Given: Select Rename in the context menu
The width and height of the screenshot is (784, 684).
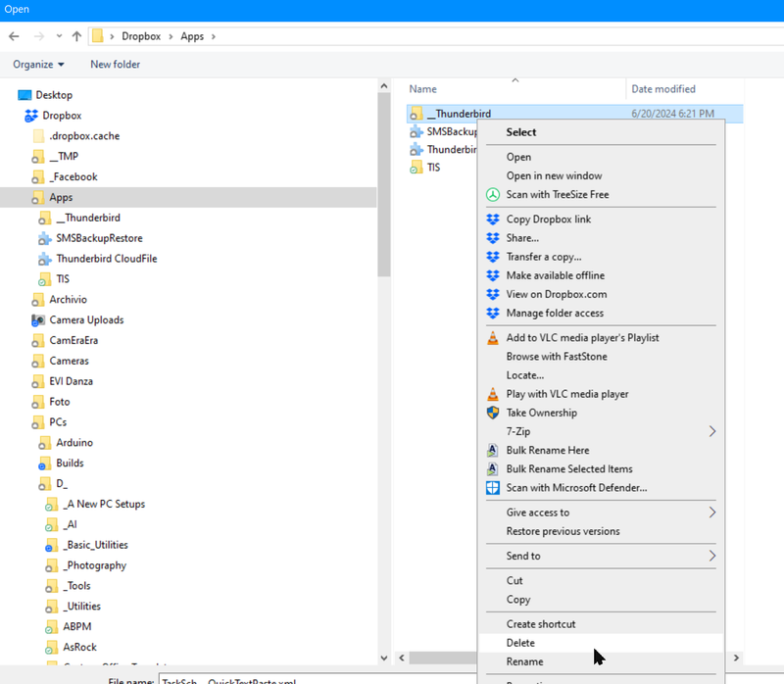Looking at the screenshot, I should tap(524, 661).
